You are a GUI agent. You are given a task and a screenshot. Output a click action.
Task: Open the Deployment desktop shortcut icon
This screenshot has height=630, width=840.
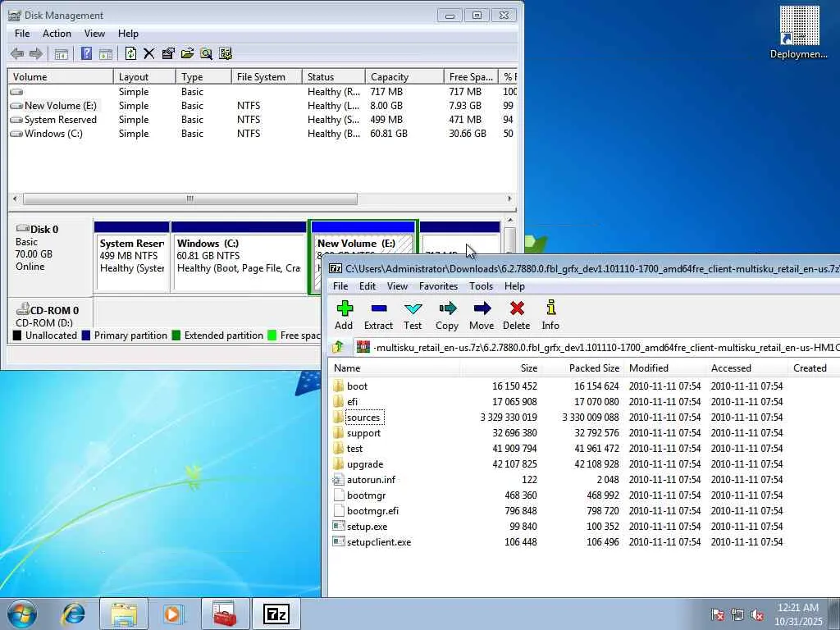click(x=799, y=31)
